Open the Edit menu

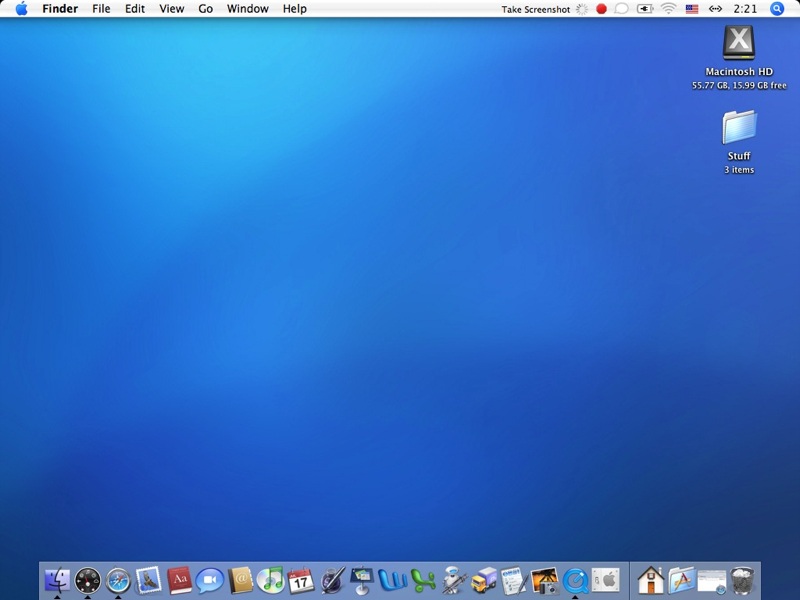pos(135,9)
